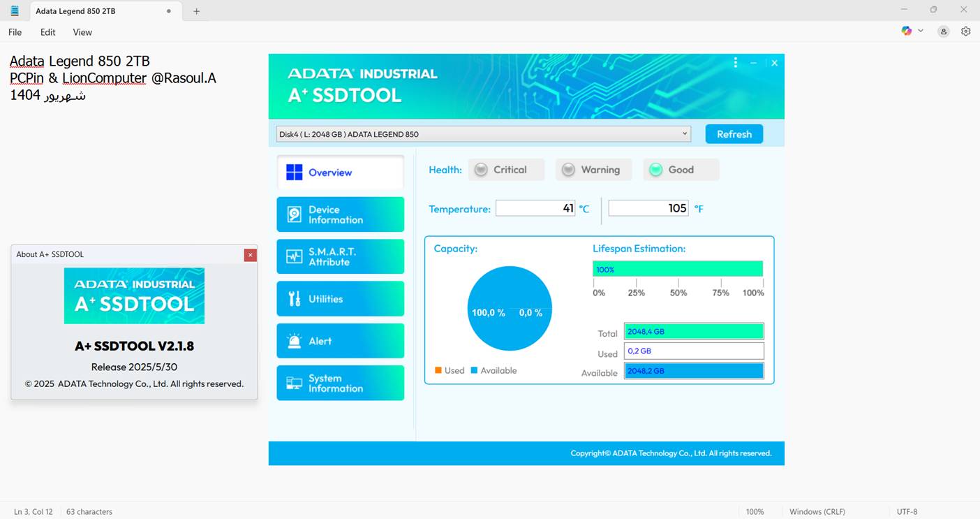The height and width of the screenshot is (519, 980).
Task: Click the Temperature label
Action: click(x=459, y=209)
